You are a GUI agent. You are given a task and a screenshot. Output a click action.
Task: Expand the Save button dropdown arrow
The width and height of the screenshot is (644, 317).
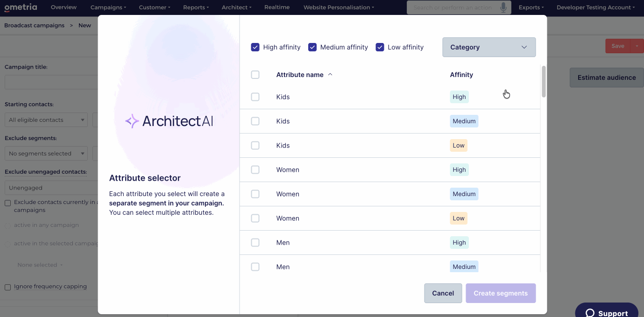tap(637, 46)
